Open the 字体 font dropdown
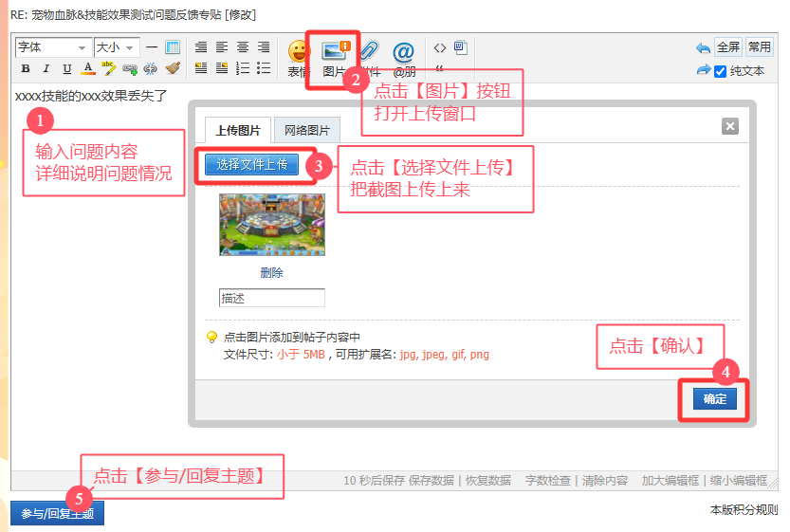Screen dimensions: 790x532 (x=53, y=47)
